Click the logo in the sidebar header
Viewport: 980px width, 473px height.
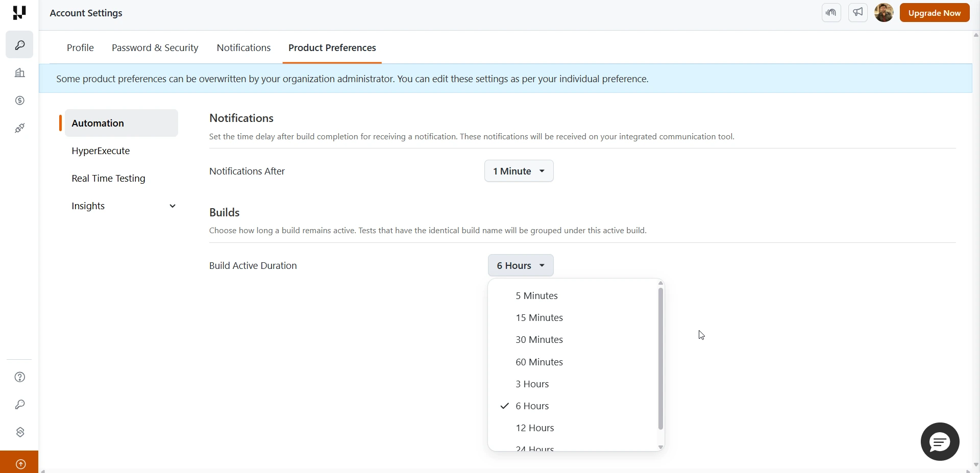pos(19,13)
